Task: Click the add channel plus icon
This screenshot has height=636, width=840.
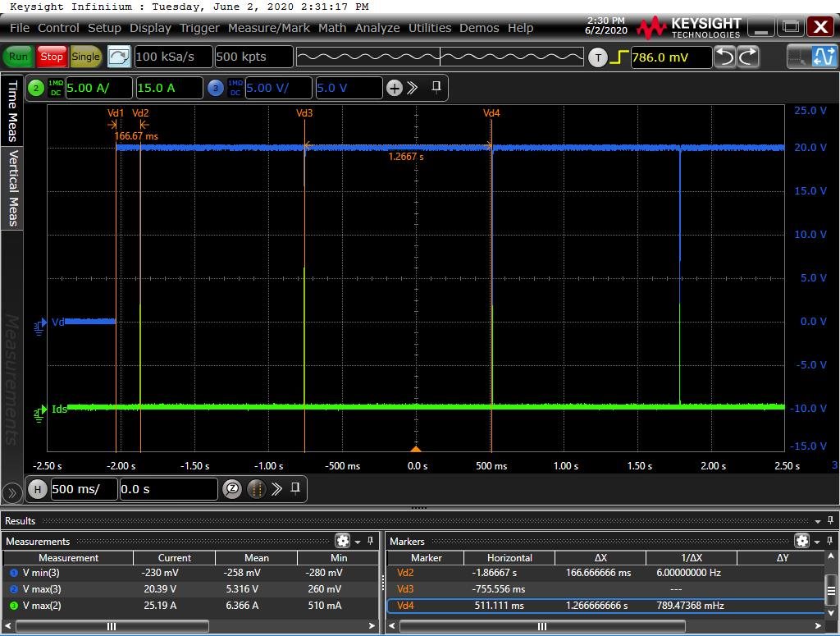Action: [x=395, y=88]
